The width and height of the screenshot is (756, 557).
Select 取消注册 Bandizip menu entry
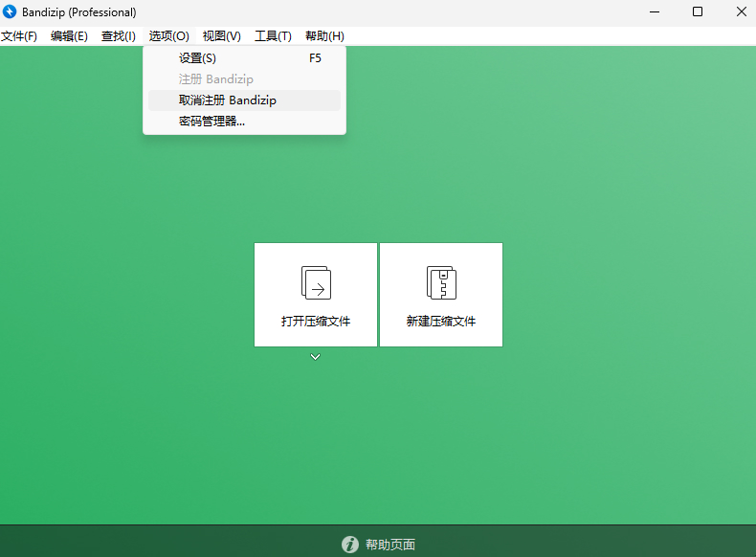(244, 100)
